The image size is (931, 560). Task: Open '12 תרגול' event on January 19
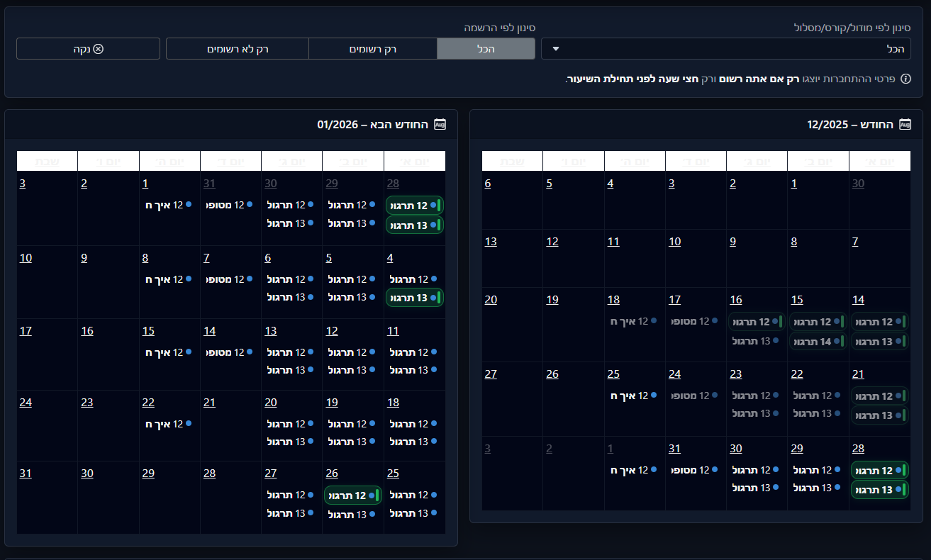352,424
